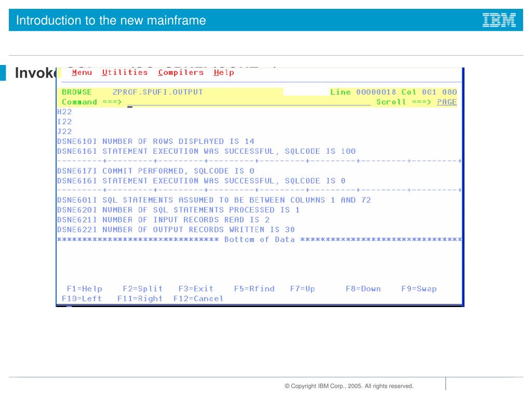Screen dimensions: 532x399
Task: Select the F11=Right function key
Action: 140,299
